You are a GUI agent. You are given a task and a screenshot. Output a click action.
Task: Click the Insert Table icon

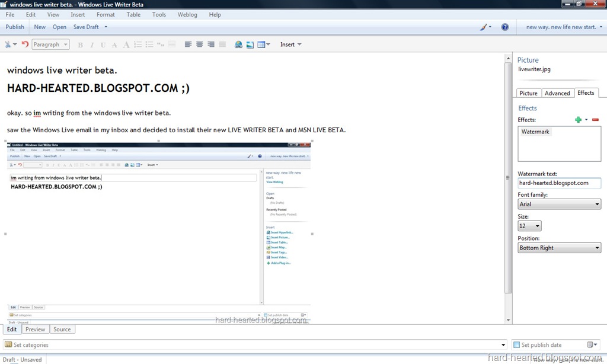261,44
